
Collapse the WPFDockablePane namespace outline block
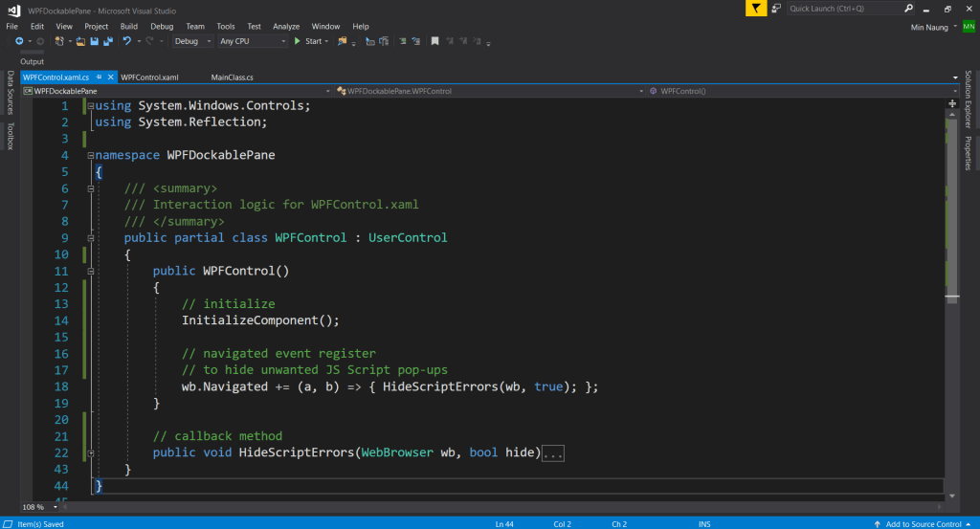point(89,155)
